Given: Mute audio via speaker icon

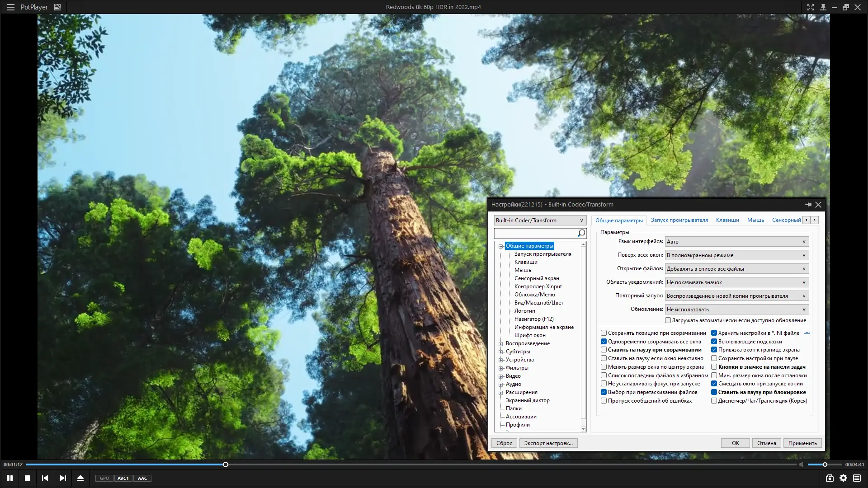Looking at the screenshot, I should [802, 465].
